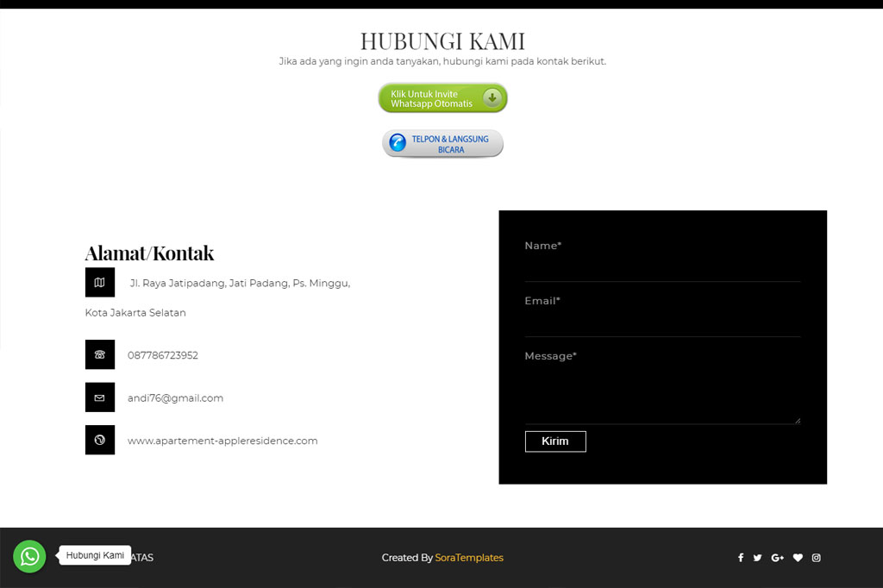Submit the form with Kirim button
The height and width of the screenshot is (588, 883).
(555, 441)
